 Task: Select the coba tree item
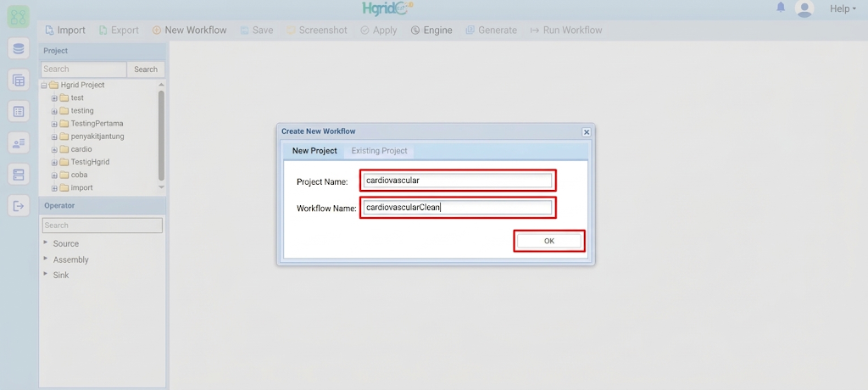pos(79,175)
